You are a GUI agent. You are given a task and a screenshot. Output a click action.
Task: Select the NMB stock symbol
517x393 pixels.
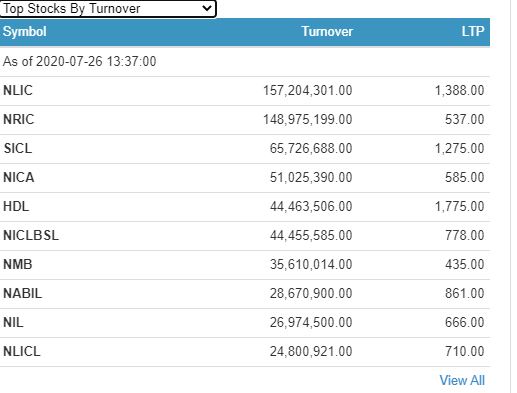18,265
